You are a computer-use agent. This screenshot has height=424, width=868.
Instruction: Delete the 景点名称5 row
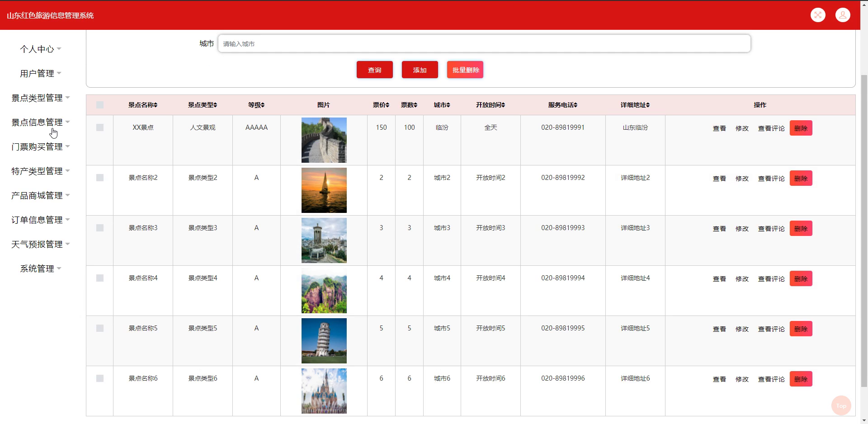801,329
